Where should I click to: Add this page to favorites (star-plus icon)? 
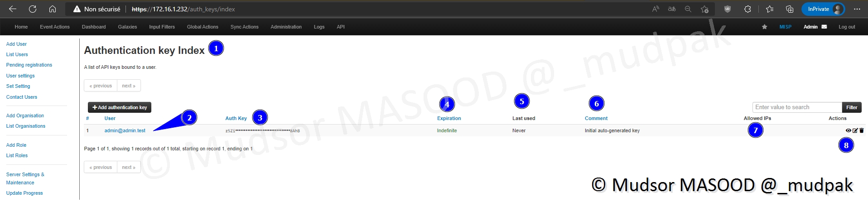click(704, 9)
